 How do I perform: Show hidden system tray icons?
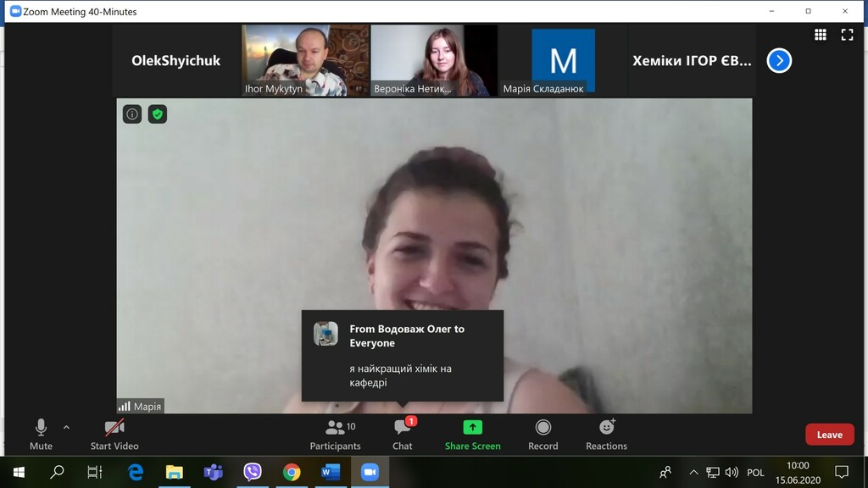(x=693, y=473)
